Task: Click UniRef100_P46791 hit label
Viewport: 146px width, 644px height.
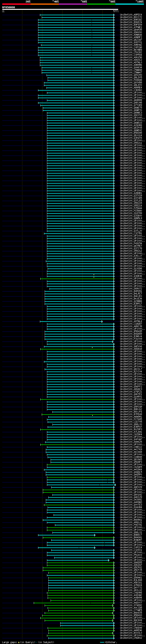Action: coord(131,525)
